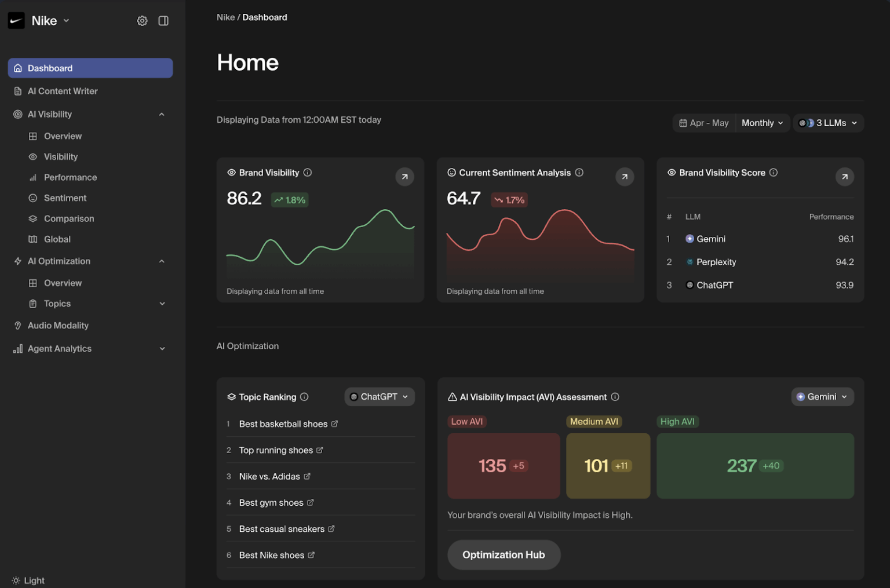Click the info icon next to Topic Ranking
This screenshot has height=588, width=890.
point(304,397)
